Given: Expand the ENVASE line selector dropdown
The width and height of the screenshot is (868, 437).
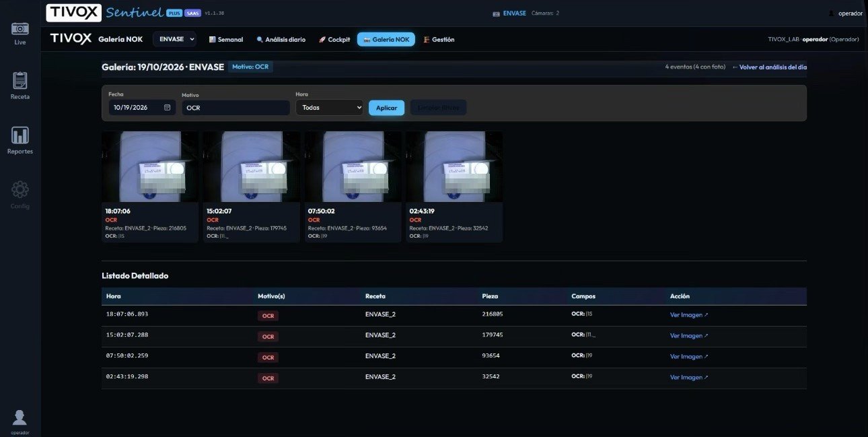Looking at the screenshot, I should pyautogui.click(x=174, y=39).
